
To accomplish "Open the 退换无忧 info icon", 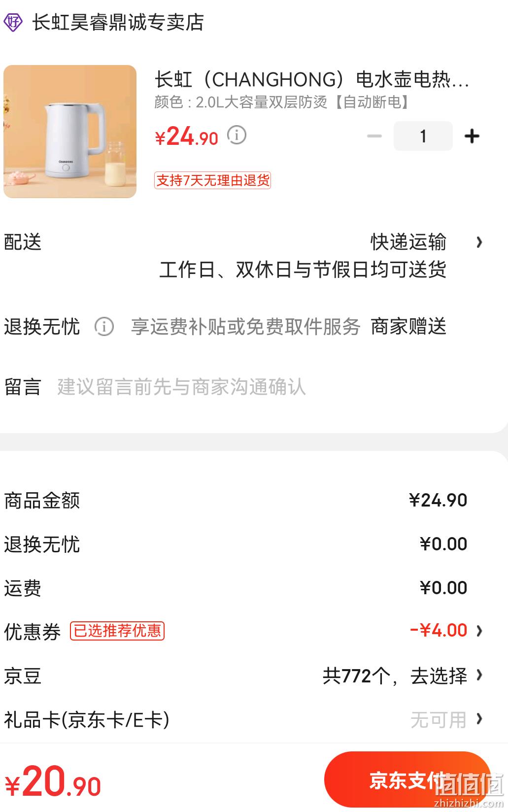I will (x=104, y=326).
